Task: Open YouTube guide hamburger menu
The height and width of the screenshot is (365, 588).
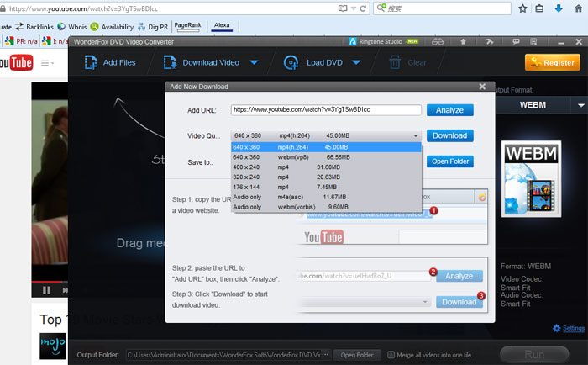Action: (45, 63)
